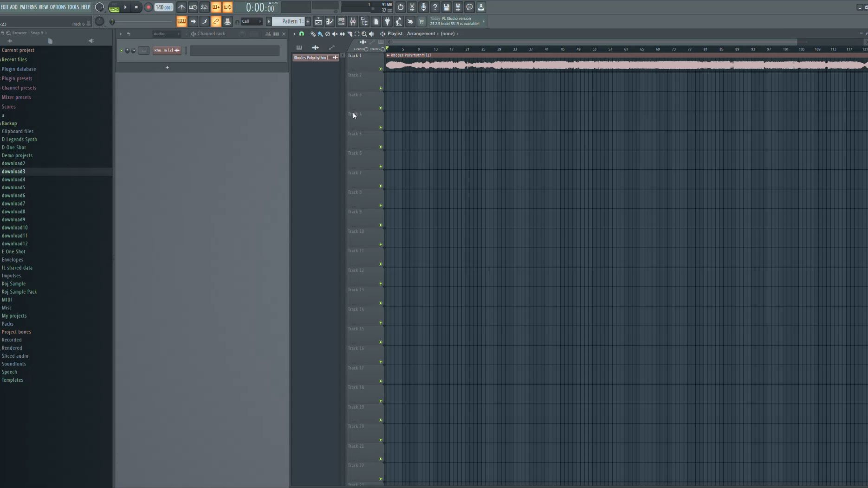868x488 pixels.
Task: Open the Playlist options menu arrow
Action: coord(294,34)
